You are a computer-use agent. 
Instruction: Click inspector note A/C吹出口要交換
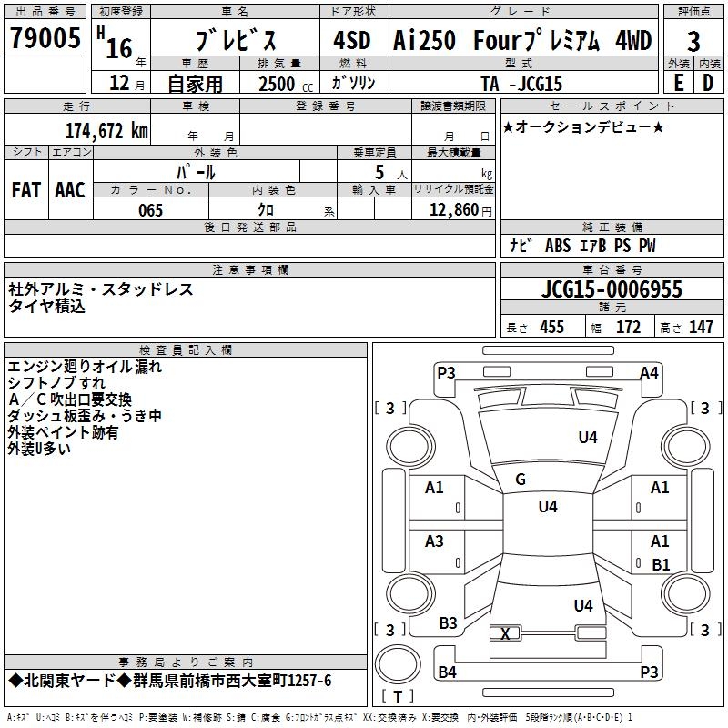[x=70, y=399]
